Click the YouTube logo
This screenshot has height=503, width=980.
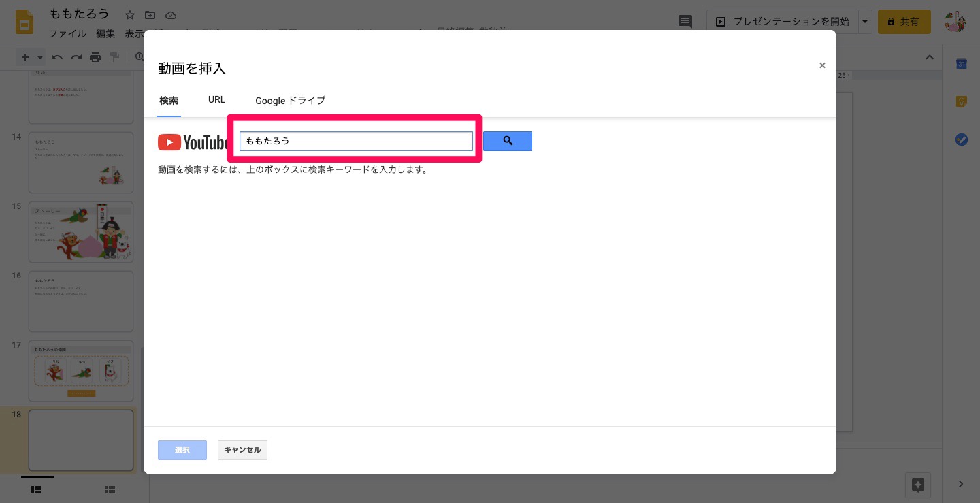pos(193,142)
